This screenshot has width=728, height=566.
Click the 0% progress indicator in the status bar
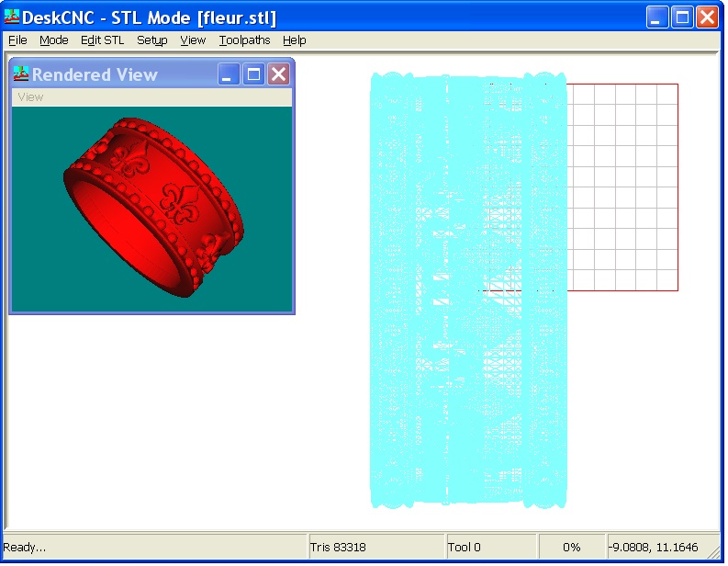[571, 548]
